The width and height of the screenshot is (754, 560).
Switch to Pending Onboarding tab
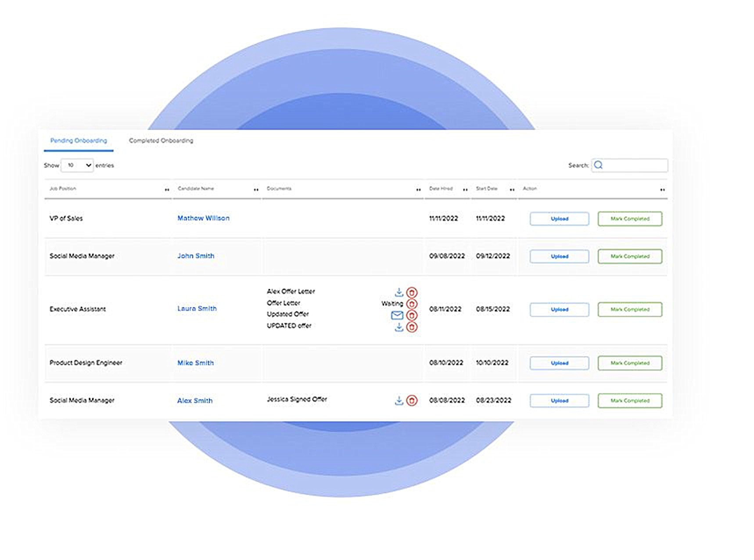79,140
